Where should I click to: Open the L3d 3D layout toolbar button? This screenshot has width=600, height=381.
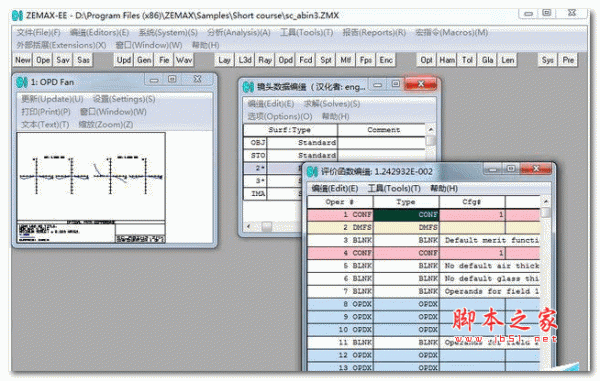coord(245,60)
